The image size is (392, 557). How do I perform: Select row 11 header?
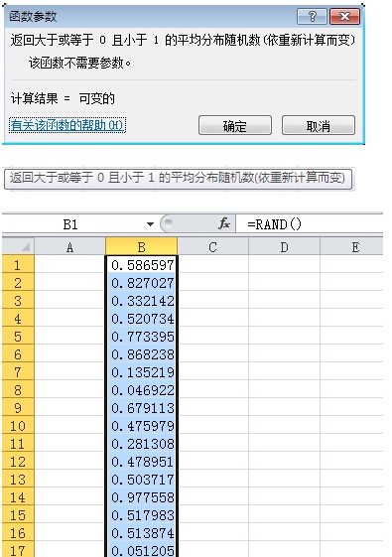point(18,443)
